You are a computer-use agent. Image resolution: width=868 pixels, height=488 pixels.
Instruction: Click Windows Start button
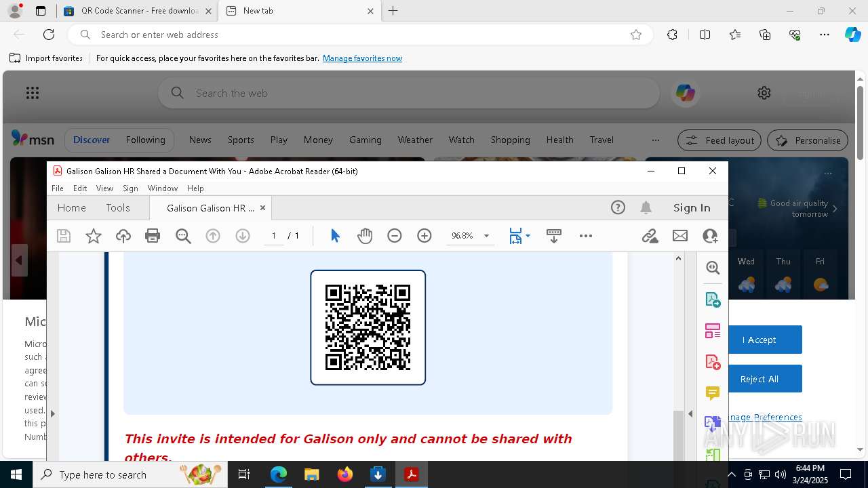[16, 474]
